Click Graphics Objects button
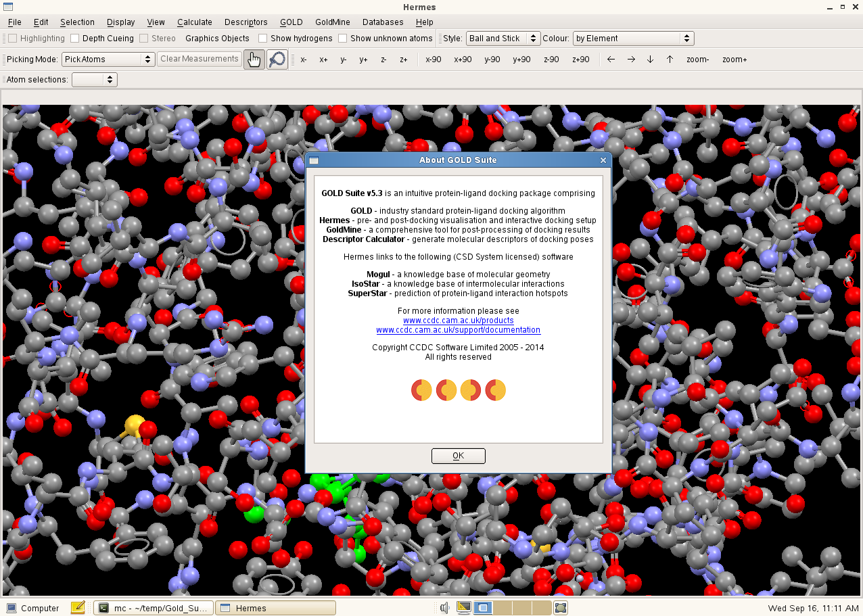 tap(217, 39)
